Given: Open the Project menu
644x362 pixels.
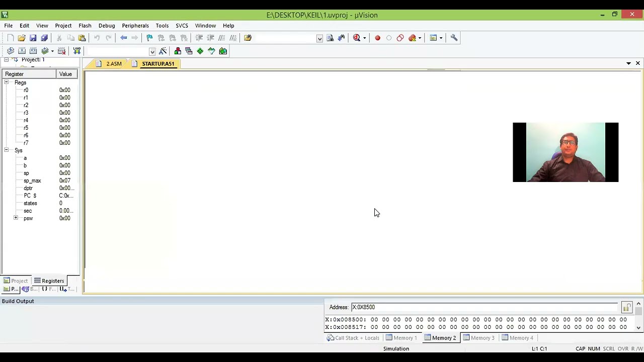Looking at the screenshot, I should (x=63, y=26).
